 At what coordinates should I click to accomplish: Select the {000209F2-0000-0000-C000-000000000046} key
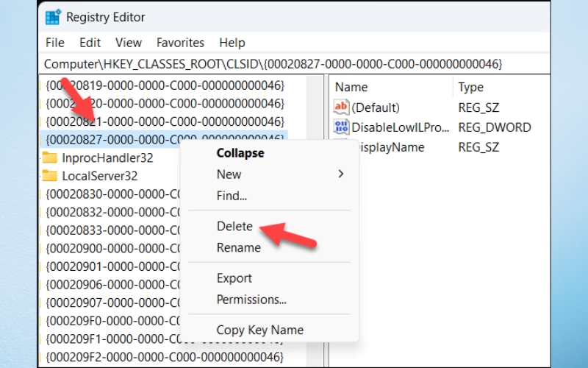[165, 357]
